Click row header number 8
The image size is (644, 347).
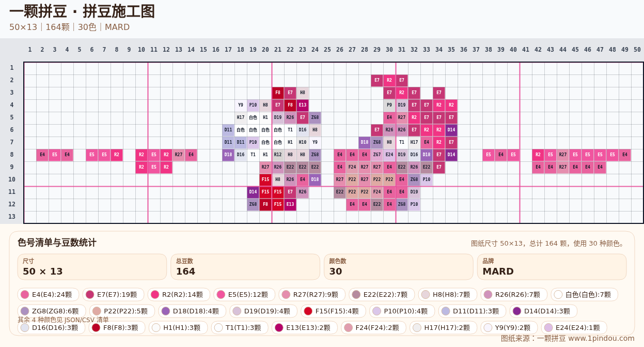click(12, 155)
